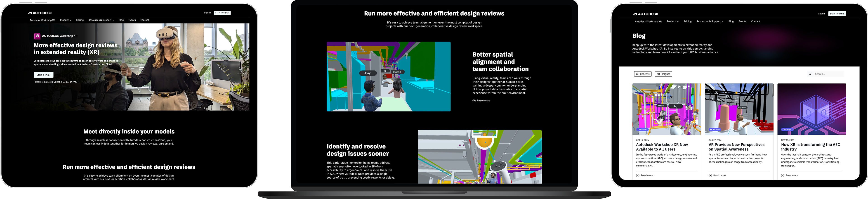Open Pricing menu item on left tablet
Image resolution: width=868 pixels, height=199 pixels.
click(x=80, y=20)
